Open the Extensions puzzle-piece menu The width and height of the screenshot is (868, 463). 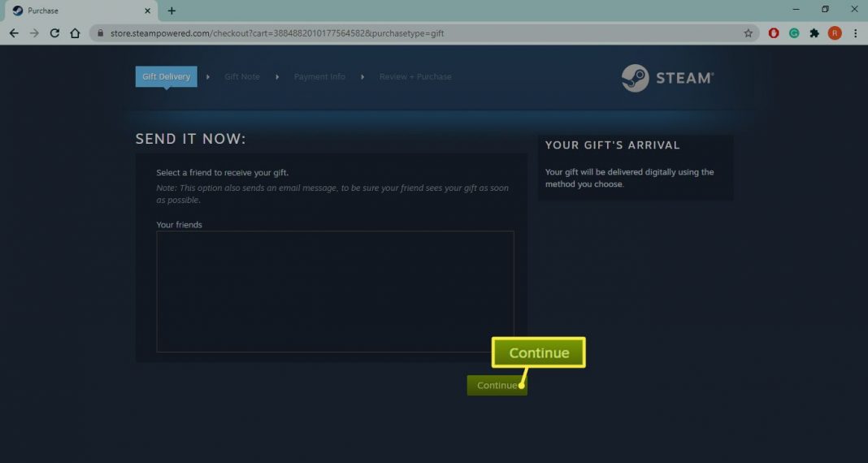pos(814,33)
